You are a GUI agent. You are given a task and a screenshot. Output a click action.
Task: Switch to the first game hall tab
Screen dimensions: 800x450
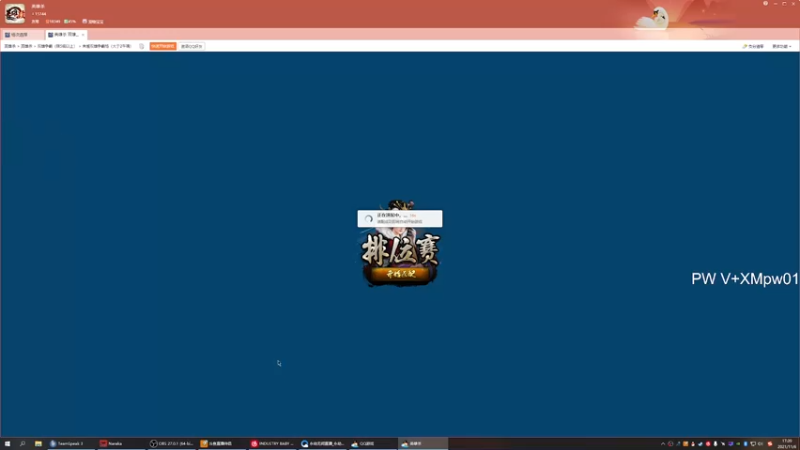22,35
